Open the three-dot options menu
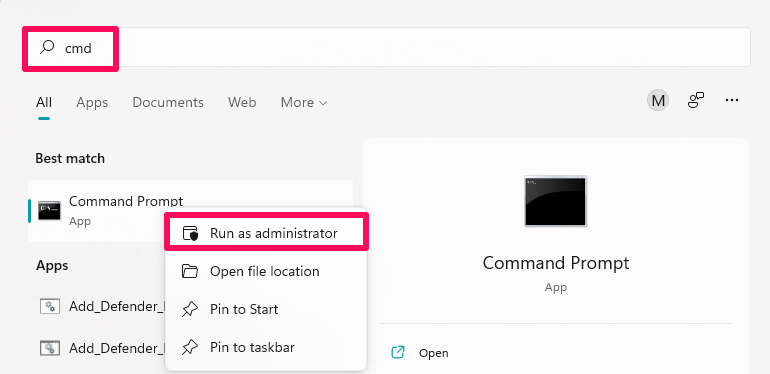Viewport: 770px width, 374px height. point(732,101)
